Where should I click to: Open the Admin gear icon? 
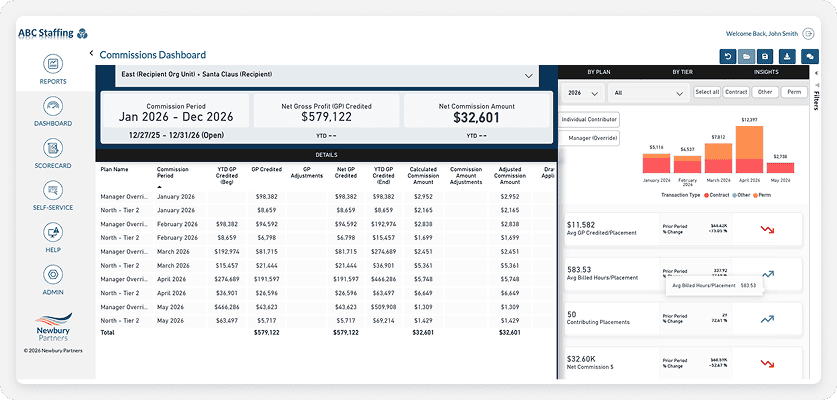pos(53,274)
